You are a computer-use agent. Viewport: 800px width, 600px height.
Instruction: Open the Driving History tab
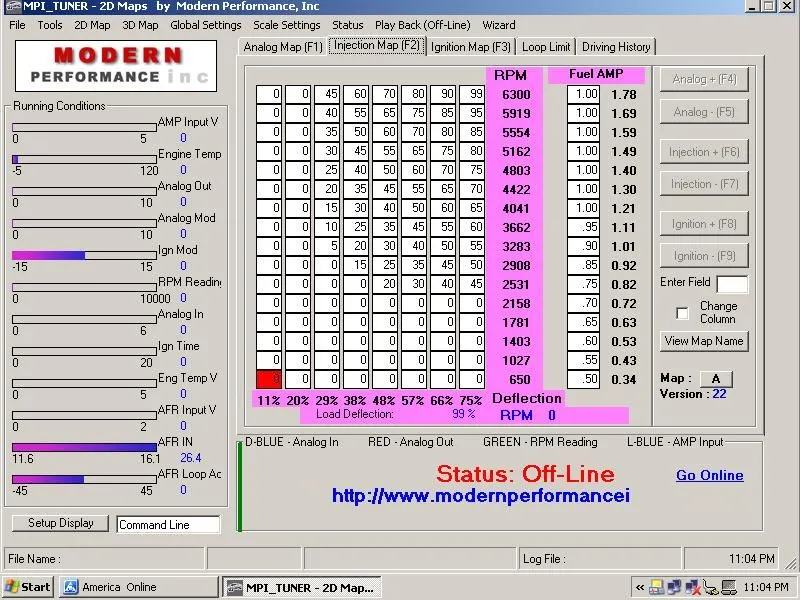coord(616,47)
